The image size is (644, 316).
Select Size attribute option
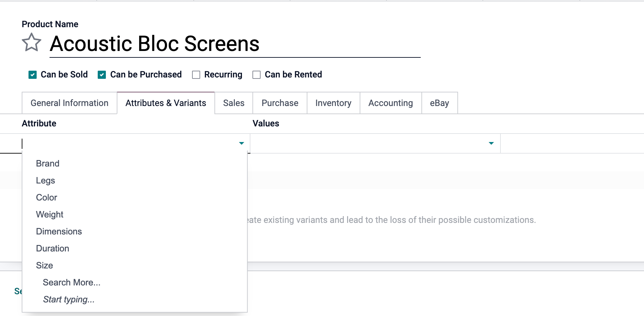pyautogui.click(x=44, y=265)
